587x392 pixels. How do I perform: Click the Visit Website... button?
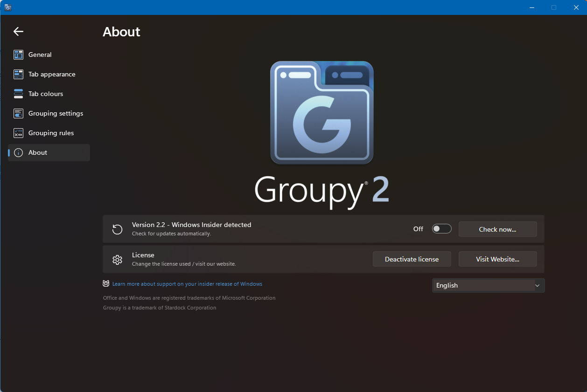[497, 259]
